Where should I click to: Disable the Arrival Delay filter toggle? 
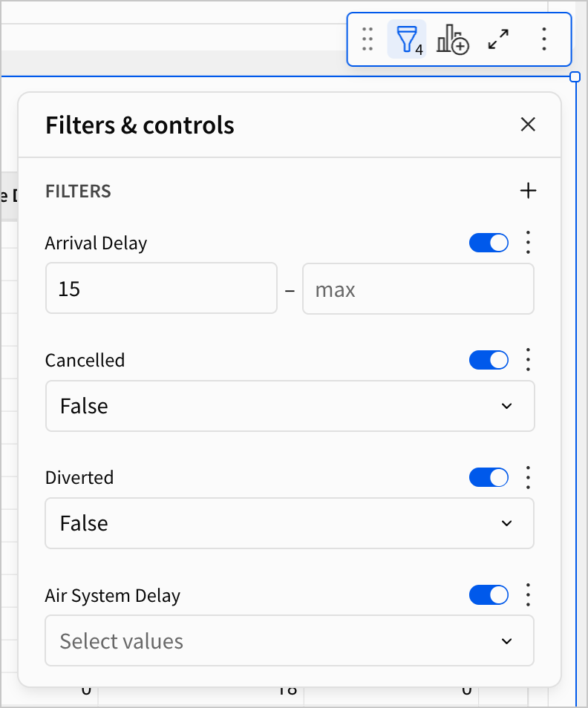tap(489, 243)
